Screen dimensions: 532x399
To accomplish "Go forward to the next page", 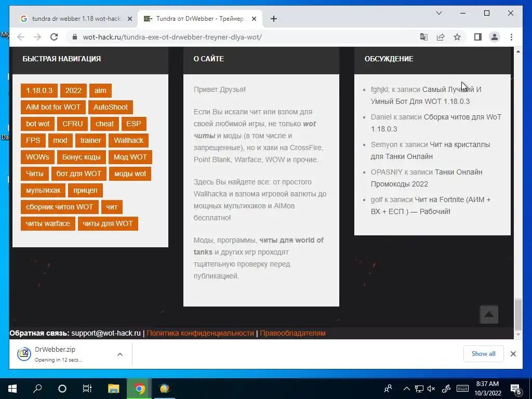I will pyautogui.click(x=37, y=37).
